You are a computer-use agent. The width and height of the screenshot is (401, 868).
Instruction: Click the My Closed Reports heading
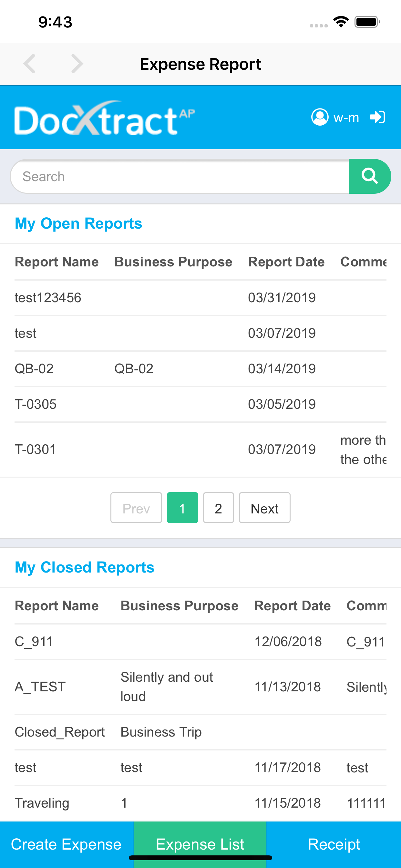click(x=85, y=567)
